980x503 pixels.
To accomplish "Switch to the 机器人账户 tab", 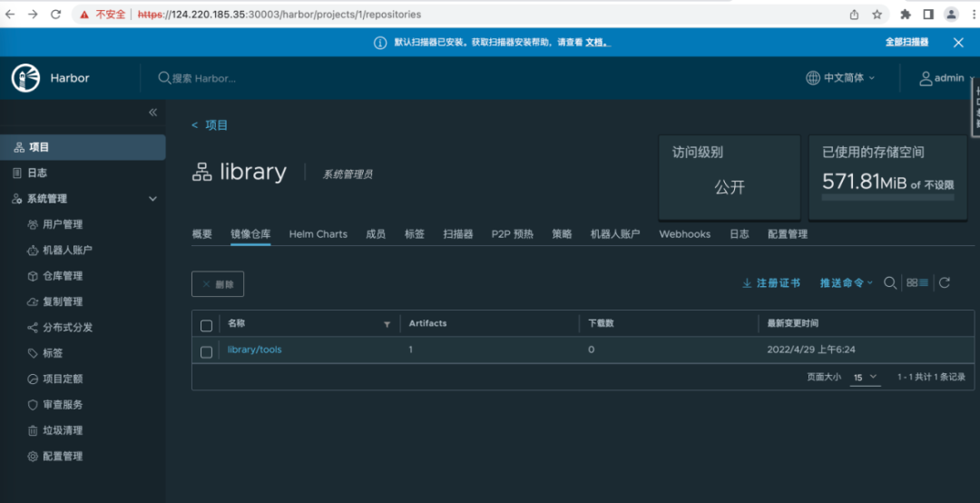I will 615,234.
